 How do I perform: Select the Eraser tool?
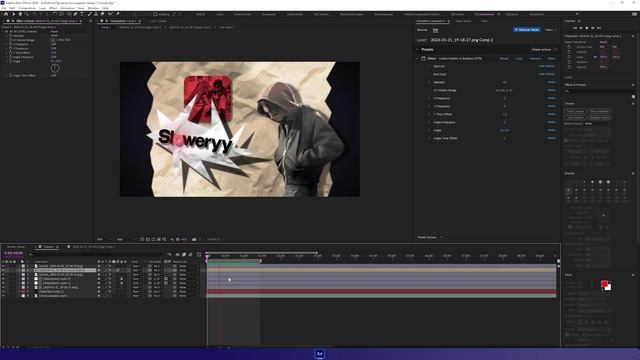click(102, 14)
